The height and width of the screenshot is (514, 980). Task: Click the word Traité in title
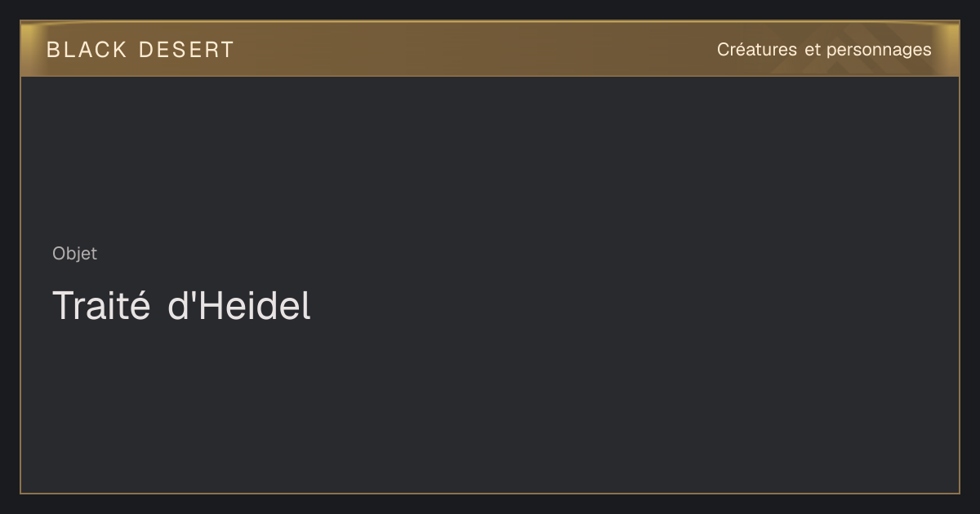(x=101, y=306)
